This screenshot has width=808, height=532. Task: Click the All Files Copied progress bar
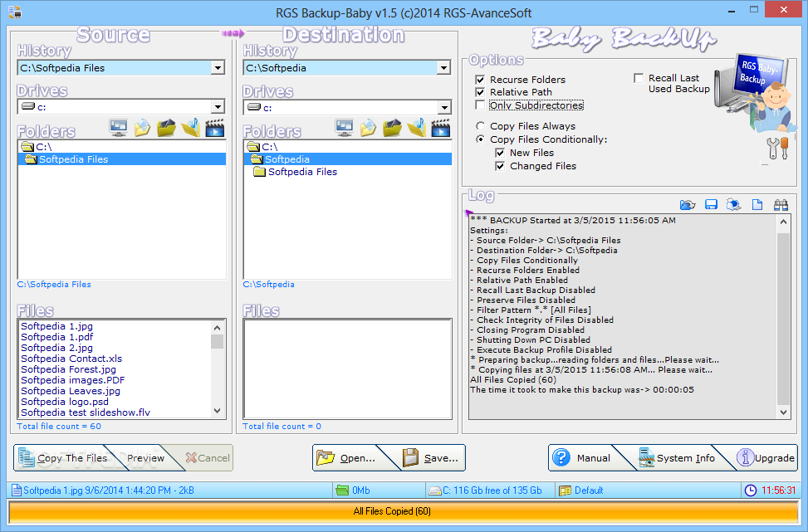click(404, 511)
